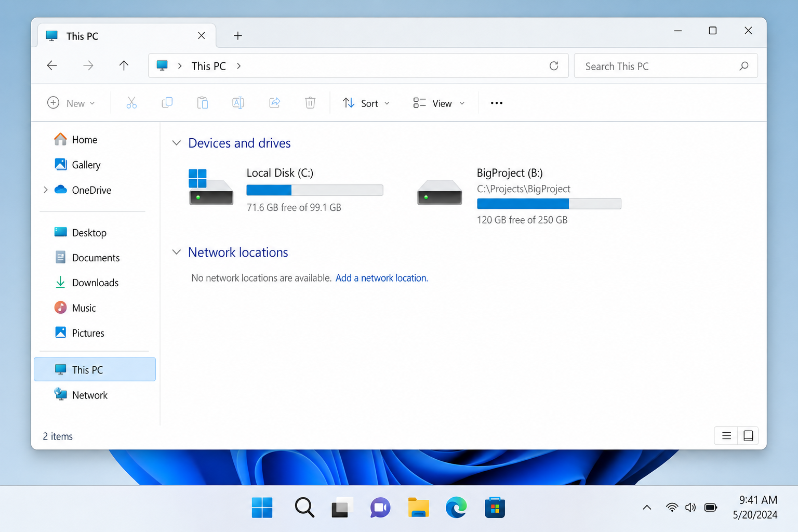Image resolution: width=798 pixels, height=532 pixels.
Task: Click the C:\Projects\BigProject path text
Action: 524,189
